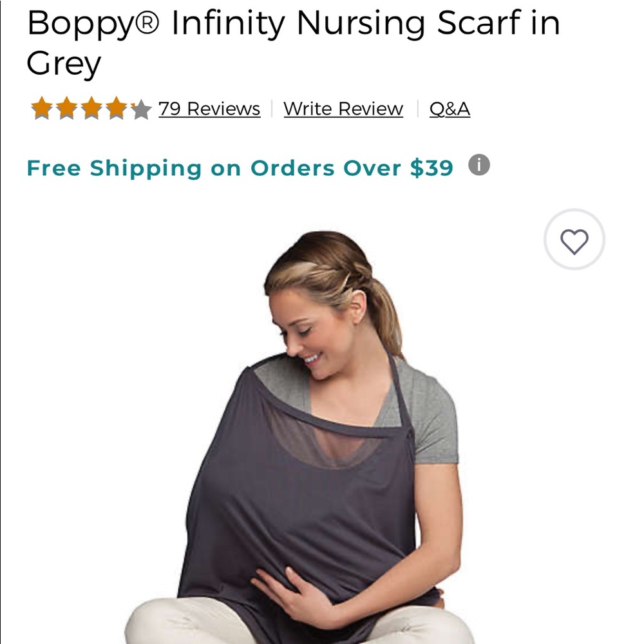Viewport: 644px width, 644px height.
Task: Open the Q&A section
Action: pyautogui.click(x=450, y=108)
